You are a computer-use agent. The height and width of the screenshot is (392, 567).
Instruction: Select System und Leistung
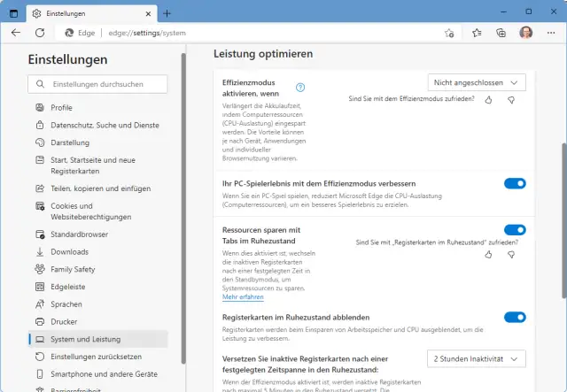[x=98, y=339]
